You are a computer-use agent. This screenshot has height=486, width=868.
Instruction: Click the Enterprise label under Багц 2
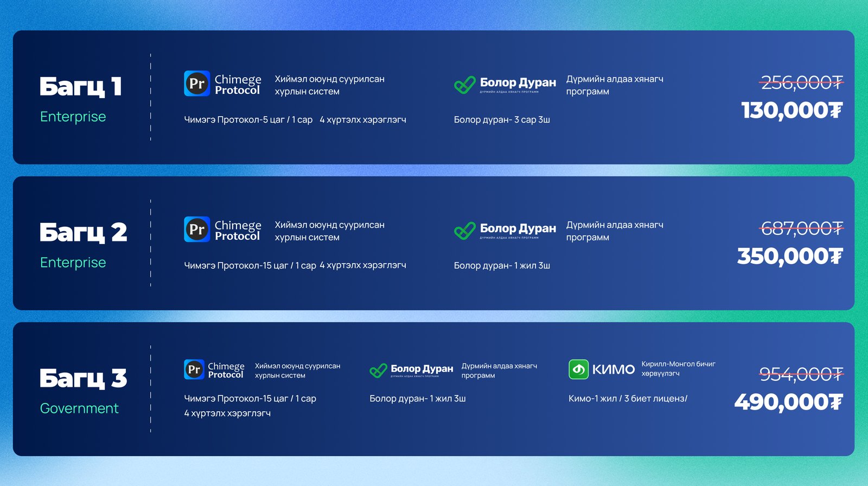coord(73,263)
